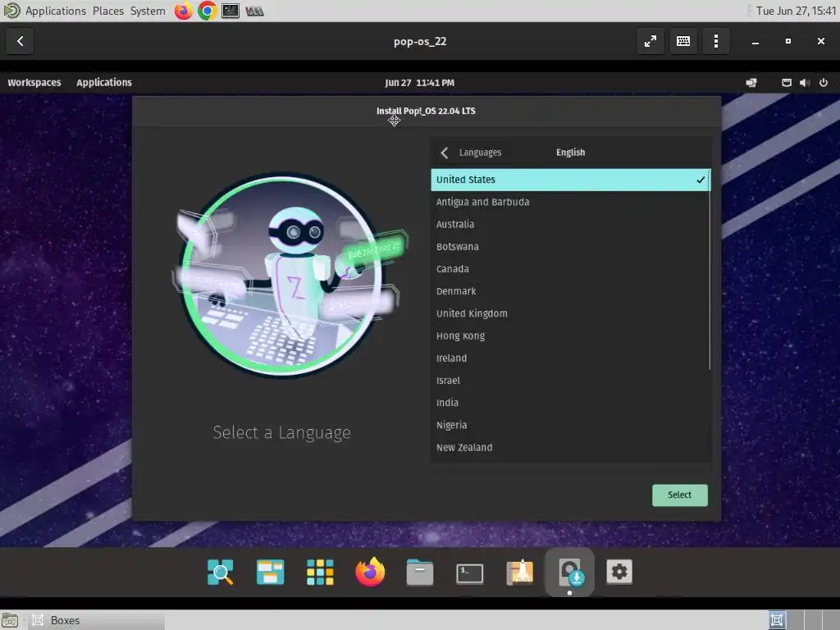The height and width of the screenshot is (630, 840).
Task: Open Pop!_OS Workspaces overview
Action: tap(34, 83)
